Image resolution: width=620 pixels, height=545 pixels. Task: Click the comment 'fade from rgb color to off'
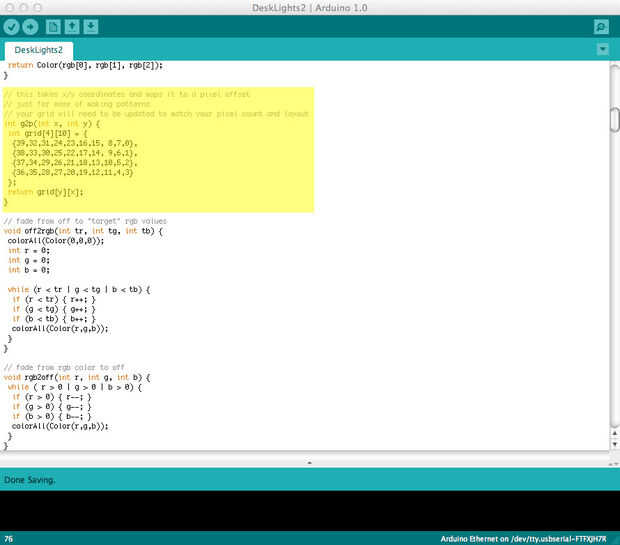pos(64,367)
